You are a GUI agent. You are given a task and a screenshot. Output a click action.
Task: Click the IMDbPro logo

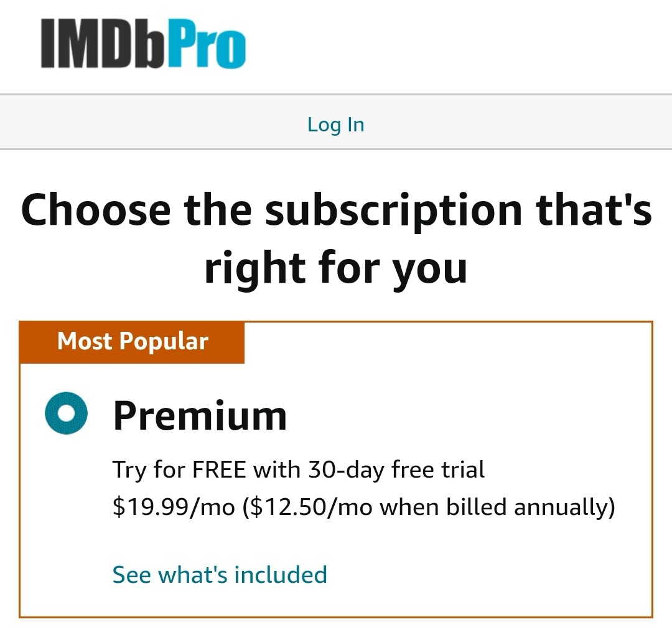pos(143,43)
